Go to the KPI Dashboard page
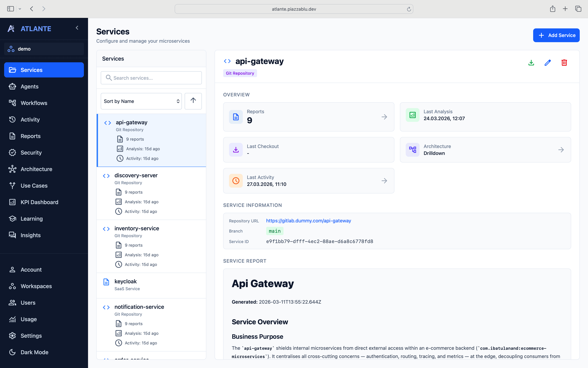This screenshot has height=368, width=588. click(39, 202)
